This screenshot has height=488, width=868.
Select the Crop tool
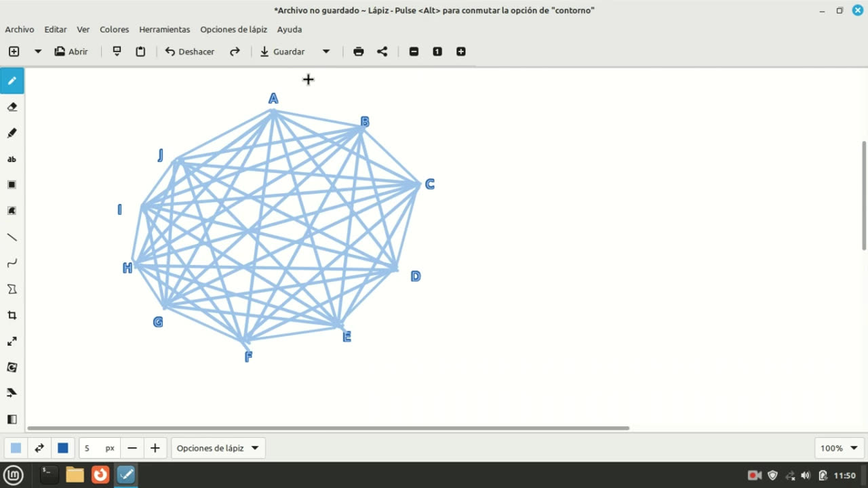click(x=12, y=315)
